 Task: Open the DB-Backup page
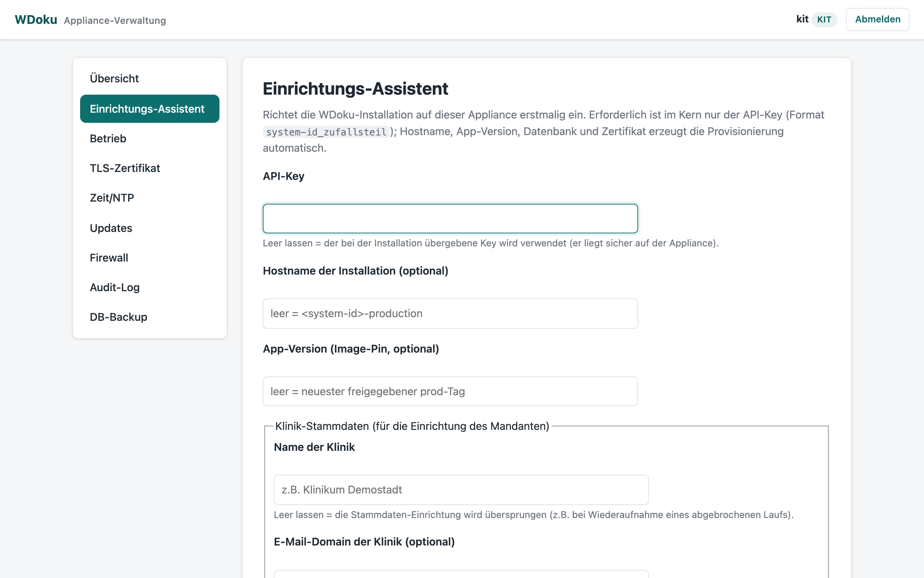tap(149, 317)
